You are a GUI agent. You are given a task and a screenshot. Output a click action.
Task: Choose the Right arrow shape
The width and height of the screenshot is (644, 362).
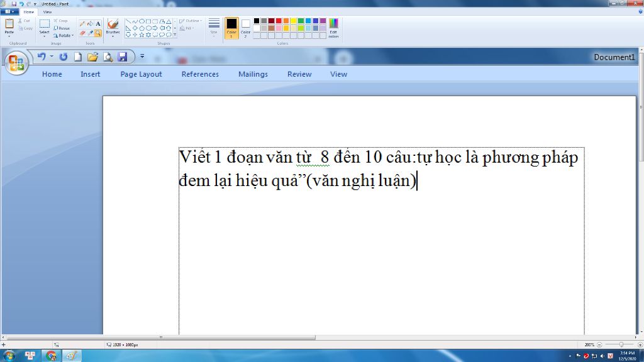pos(155,28)
